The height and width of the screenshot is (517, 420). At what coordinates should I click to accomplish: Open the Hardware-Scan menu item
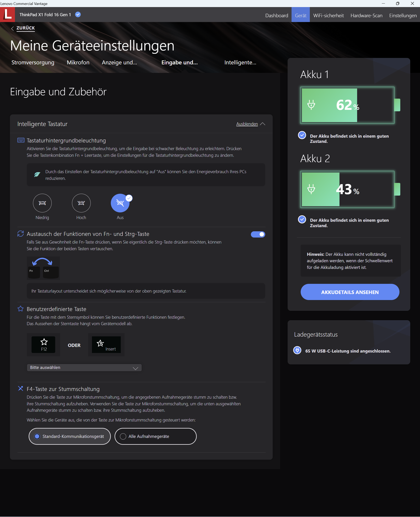tap(366, 16)
